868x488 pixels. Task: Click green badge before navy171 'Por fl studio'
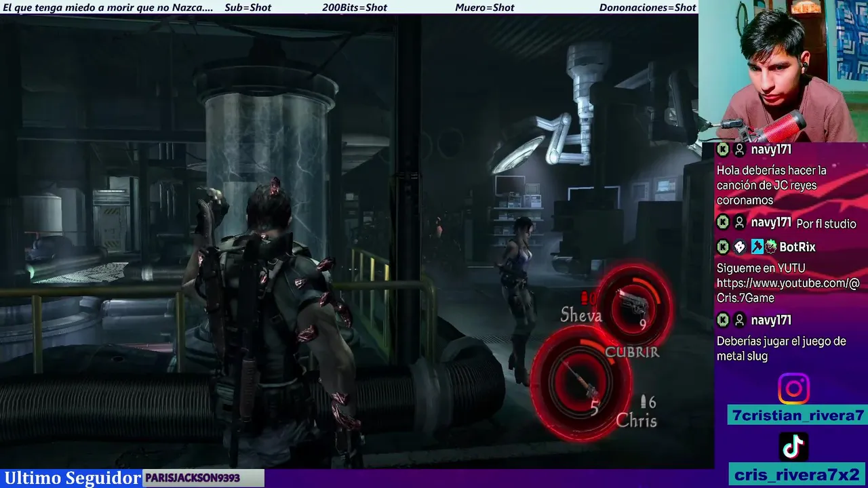tap(723, 222)
